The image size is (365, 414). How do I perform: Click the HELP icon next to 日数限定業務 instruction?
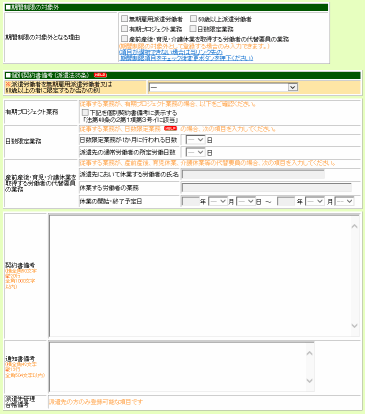click(x=170, y=128)
